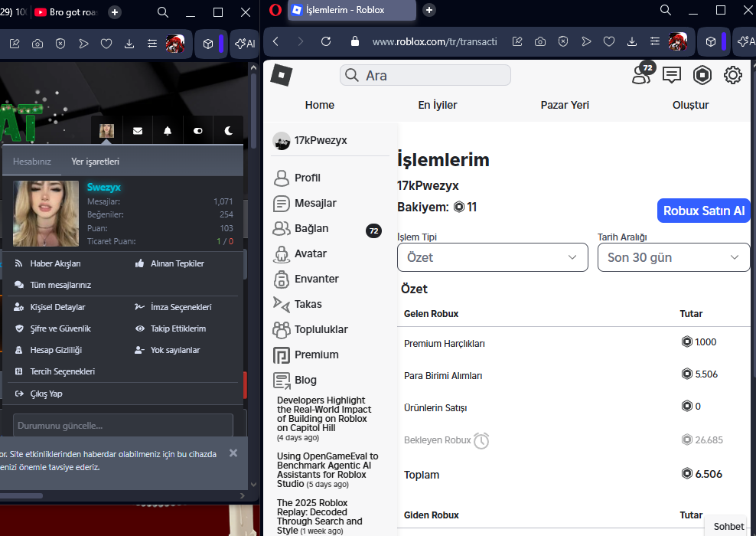Image resolution: width=756 pixels, height=536 pixels.
Task: Click the Roblox logo home icon
Action: pos(282,75)
